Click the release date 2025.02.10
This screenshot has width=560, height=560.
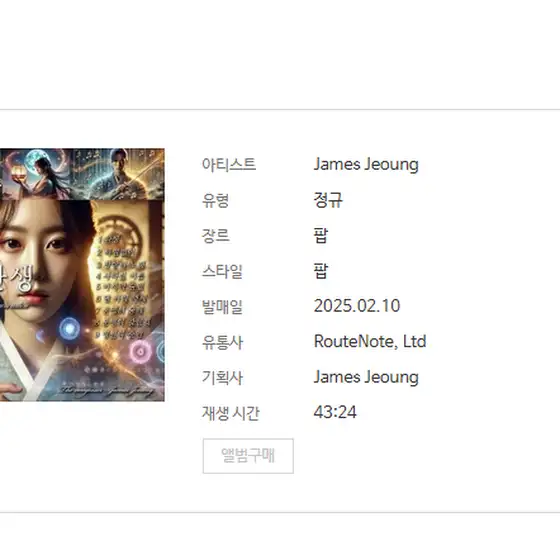pos(357,306)
